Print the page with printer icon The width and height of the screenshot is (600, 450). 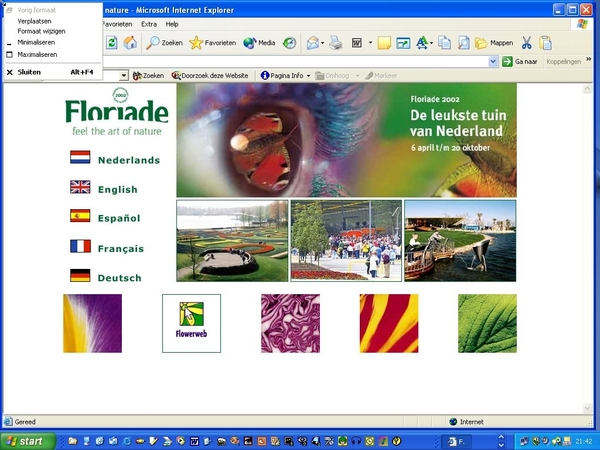click(x=336, y=43)
